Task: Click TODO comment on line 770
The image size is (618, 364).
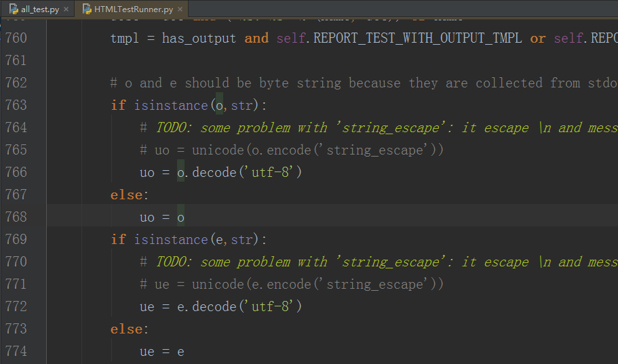Action: coord(379,262)
